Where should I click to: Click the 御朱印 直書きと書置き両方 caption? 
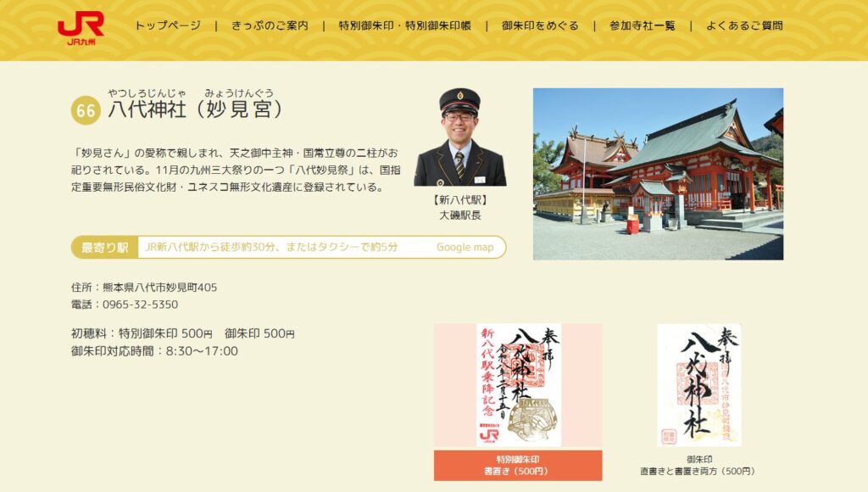(698, 466)
